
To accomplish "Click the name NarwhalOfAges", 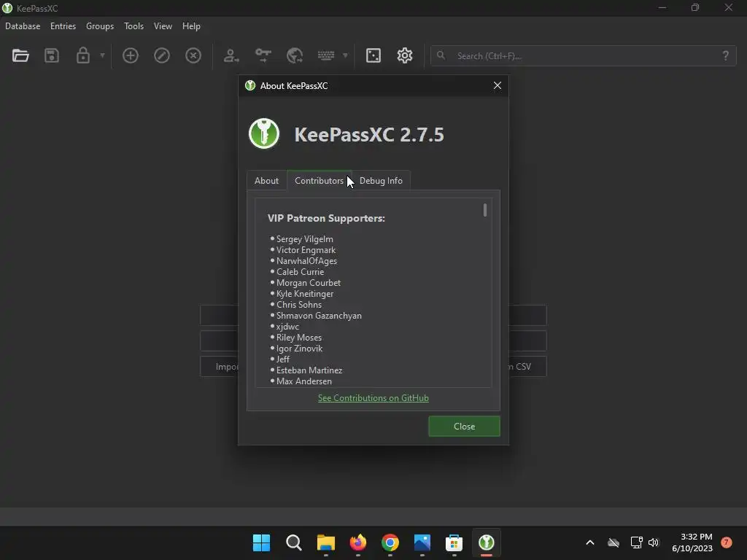I will (306, 261).
